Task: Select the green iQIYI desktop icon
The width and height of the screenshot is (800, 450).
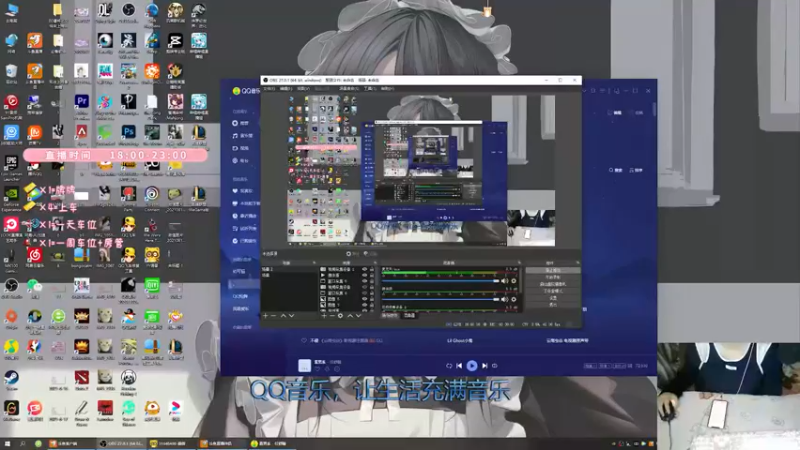Action: 152,285
